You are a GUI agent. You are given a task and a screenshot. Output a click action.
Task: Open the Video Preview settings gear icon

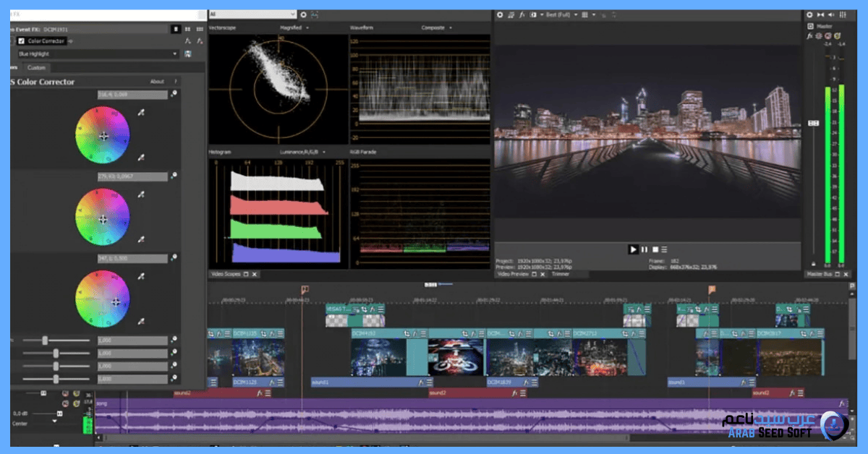(x=500, y=14)
